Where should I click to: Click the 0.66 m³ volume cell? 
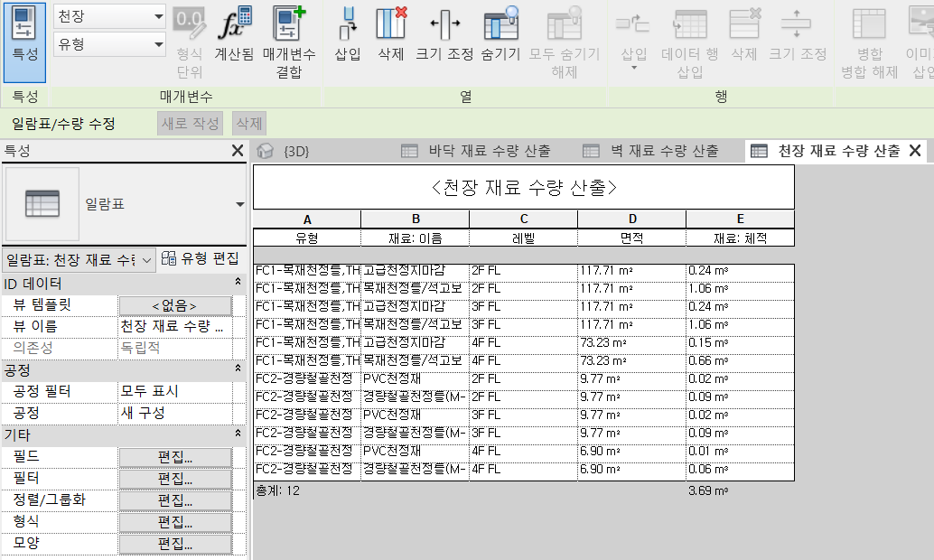click(741, 361)
